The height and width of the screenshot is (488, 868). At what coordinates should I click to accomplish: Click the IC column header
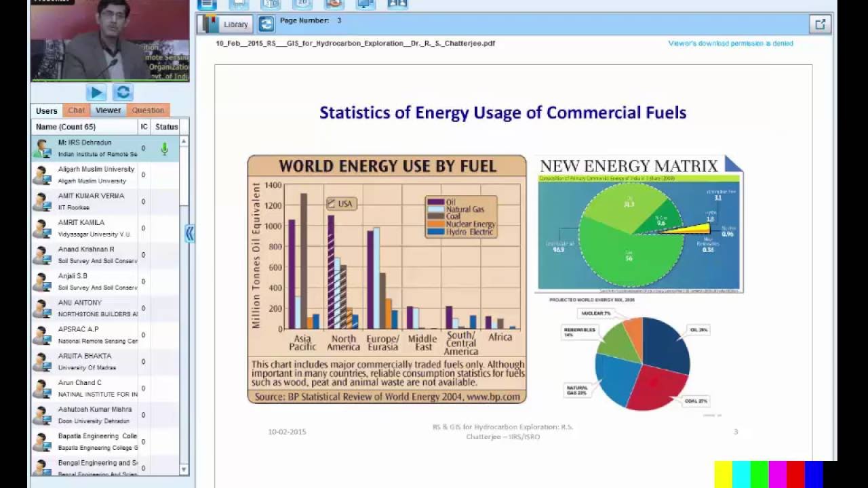coord(144,127)
